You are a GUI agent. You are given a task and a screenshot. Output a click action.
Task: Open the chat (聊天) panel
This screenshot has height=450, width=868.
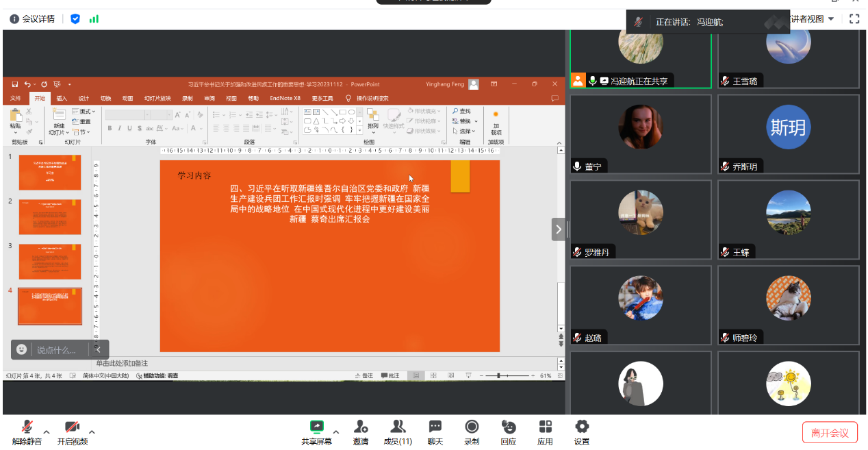pyautogui.click(x=435, y=432)
